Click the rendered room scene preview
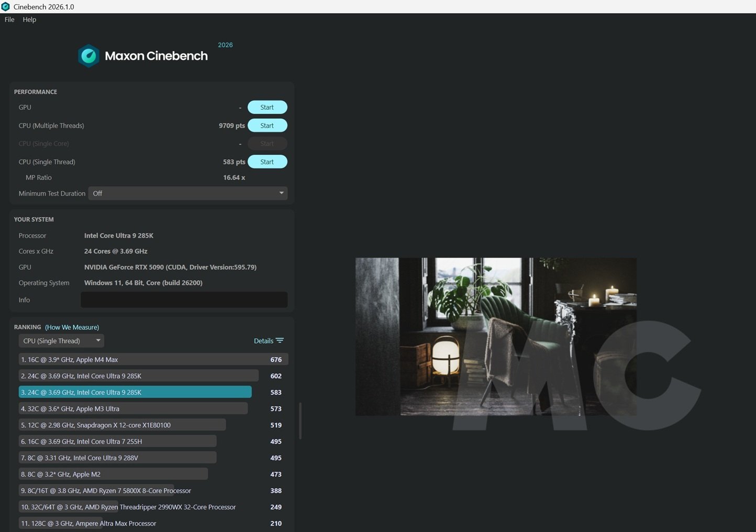The image size is (756, 532). click(495, 336)
